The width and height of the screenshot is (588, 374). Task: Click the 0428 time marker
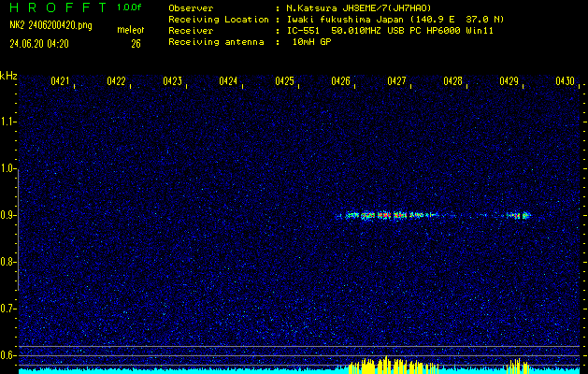click(x=453, y=81)
